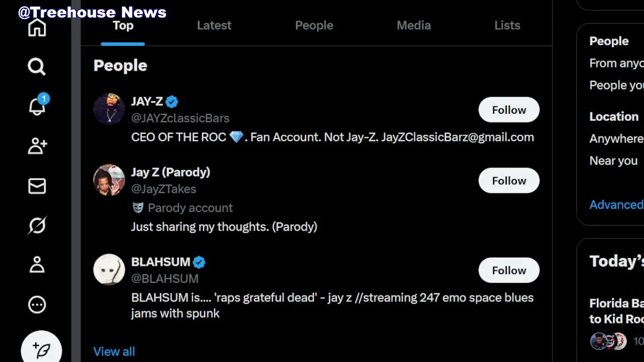Open the Home icon in sidebar
Screen dimensions: 644x362
tap(37, 28)
